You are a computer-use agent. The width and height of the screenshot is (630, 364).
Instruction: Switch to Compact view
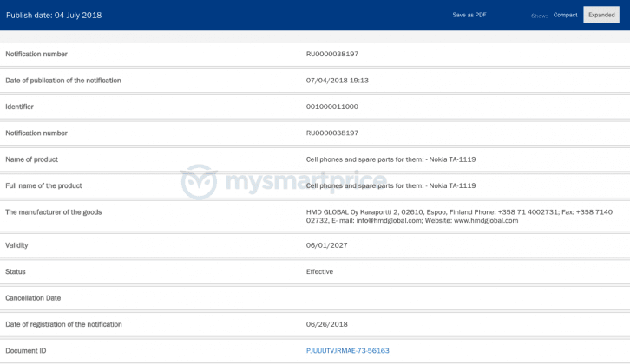pos(565,15)
